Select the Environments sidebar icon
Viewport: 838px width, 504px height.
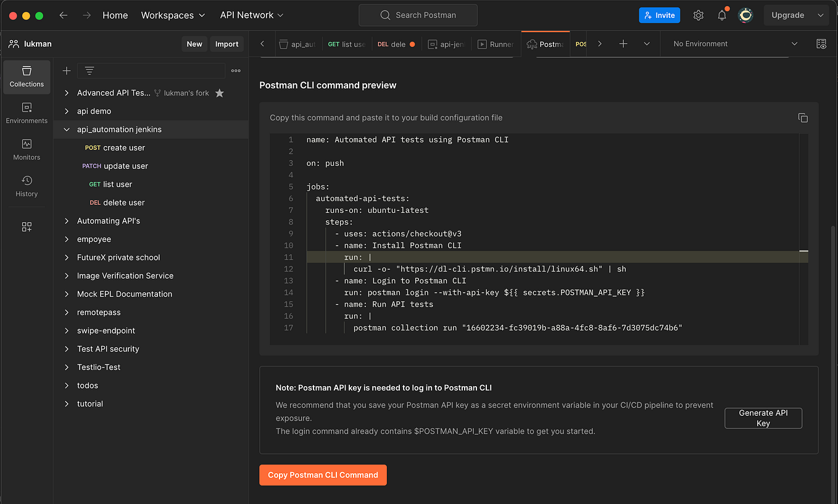[x=26, y=113]
